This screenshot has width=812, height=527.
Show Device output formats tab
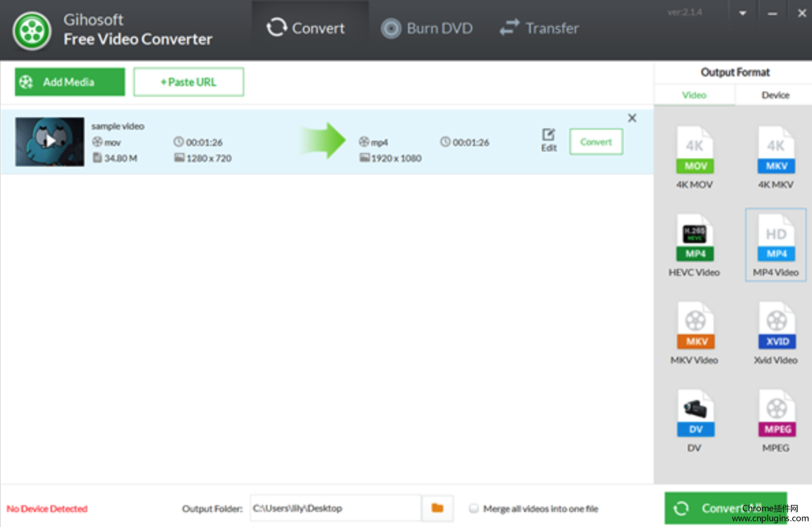click(x=774, y=95)
